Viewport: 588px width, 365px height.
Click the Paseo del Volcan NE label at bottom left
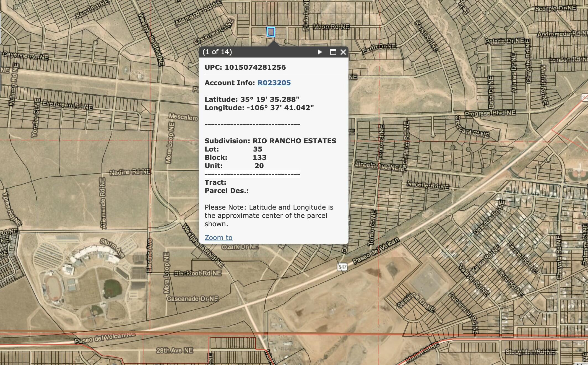tap(105, 338)
